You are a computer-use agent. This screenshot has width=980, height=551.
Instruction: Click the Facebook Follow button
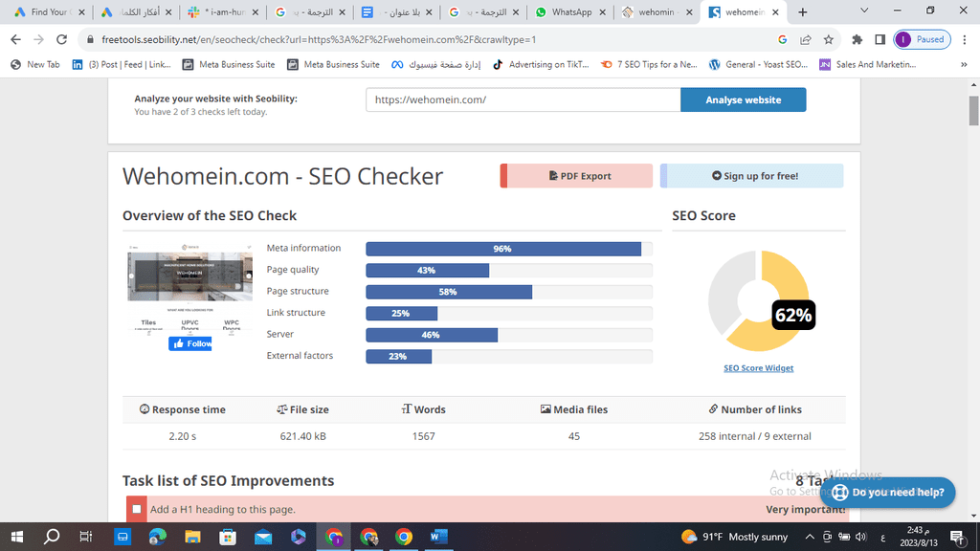click(190, 343)
